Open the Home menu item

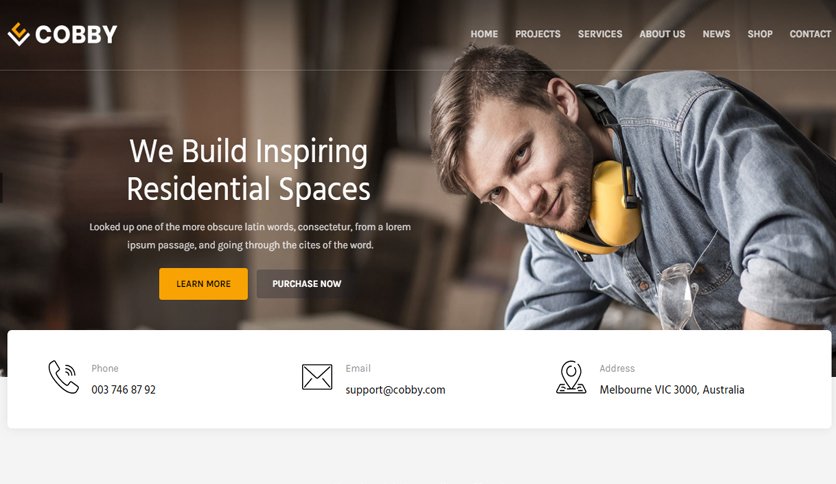484,34
